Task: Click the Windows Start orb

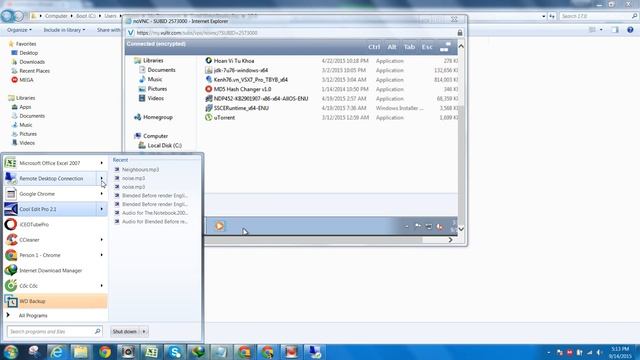Action: (x=11, y=351)
